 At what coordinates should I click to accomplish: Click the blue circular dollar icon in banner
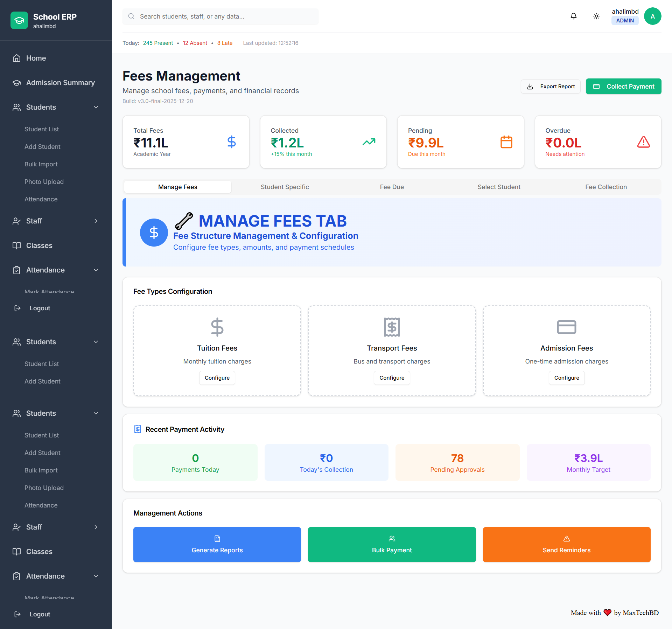coord(154,233)
